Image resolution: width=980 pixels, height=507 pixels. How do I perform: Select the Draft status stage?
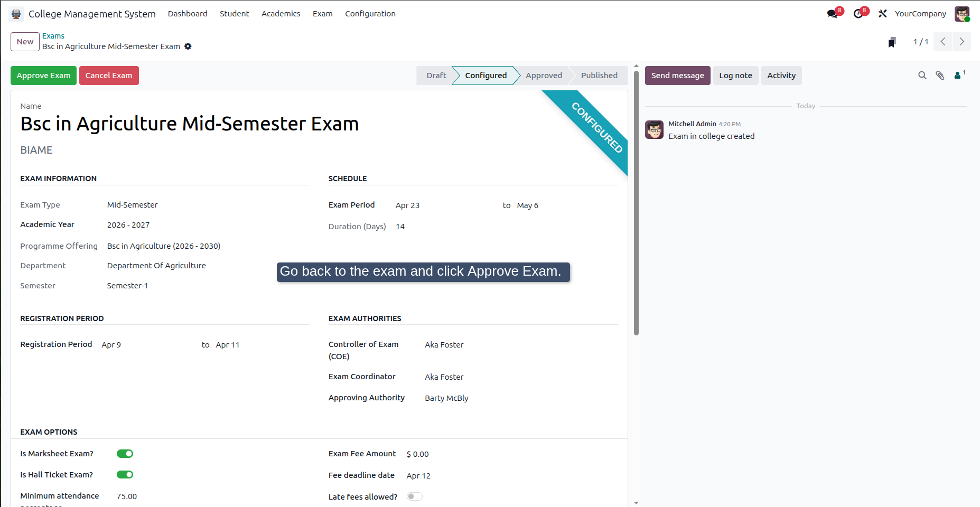(x=436, y=76)
